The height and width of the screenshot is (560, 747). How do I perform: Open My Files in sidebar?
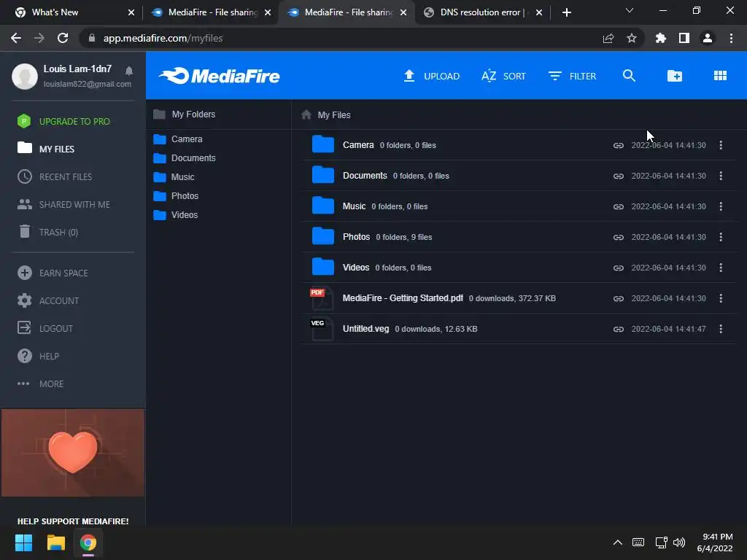(x=46, y=149)
